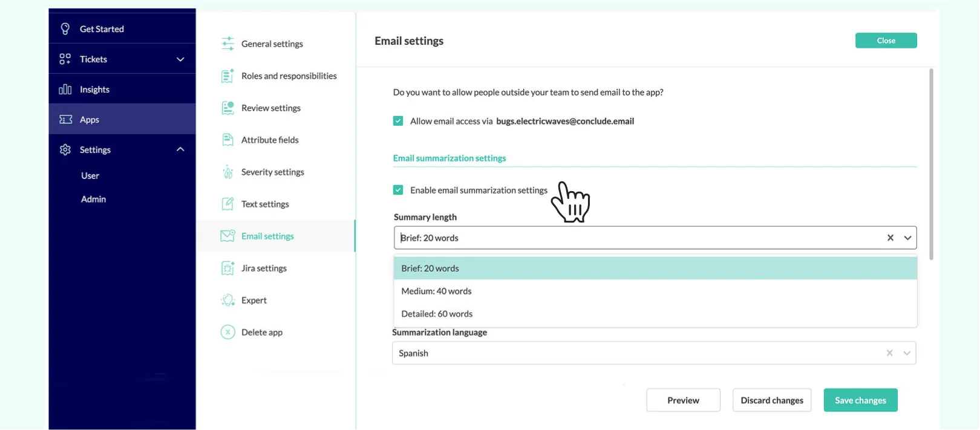The width and height of the screenshot is (980, 430).
Task: Click the settings panel vertical scrollbar
Action: tap(931, 165)
